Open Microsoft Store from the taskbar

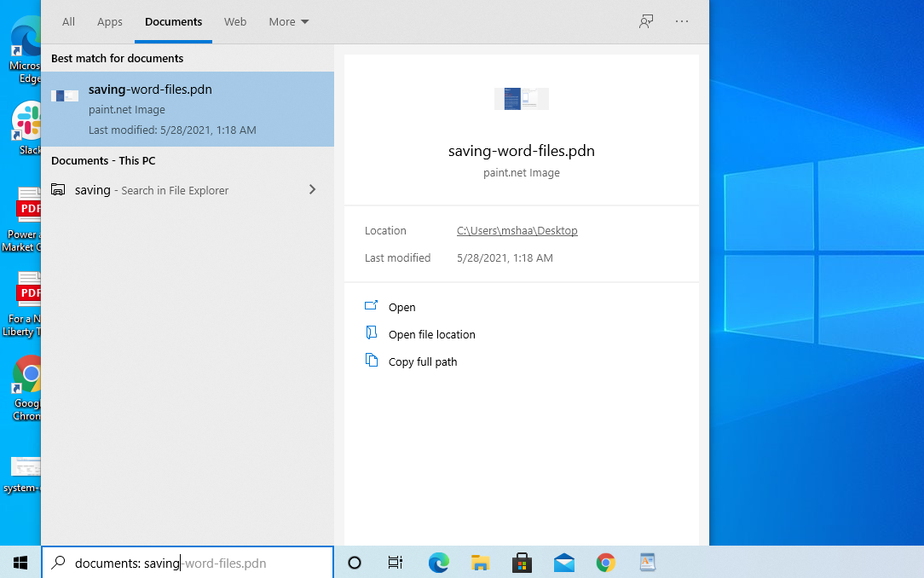(522, 563)
